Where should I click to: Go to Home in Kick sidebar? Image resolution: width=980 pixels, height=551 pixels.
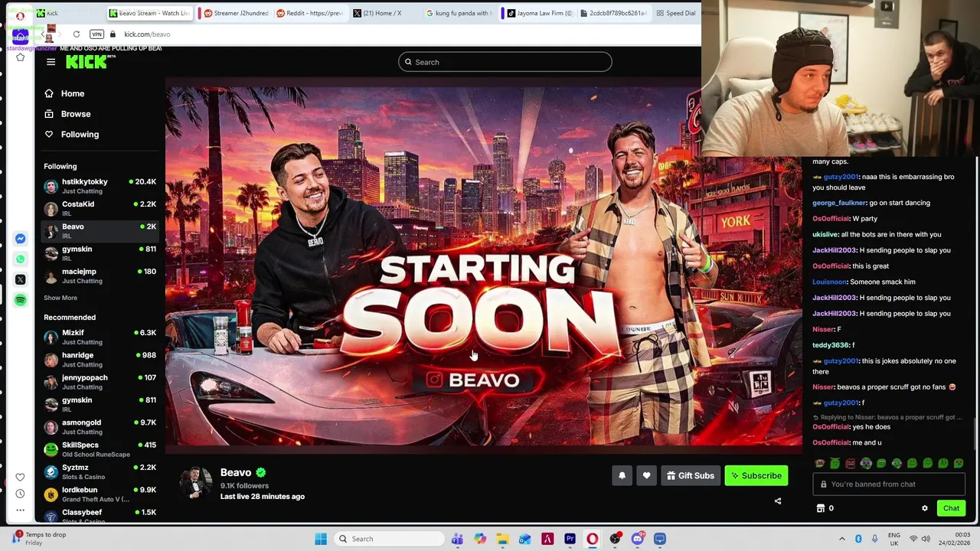click(73, 93)
